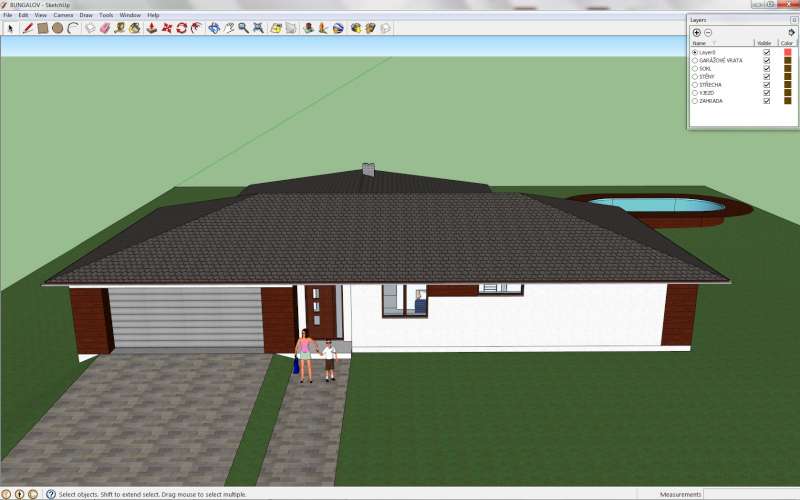Change the Layer0 color swatch
The image size is (800, 500).
pyautogui.click(x=787, y=52)
